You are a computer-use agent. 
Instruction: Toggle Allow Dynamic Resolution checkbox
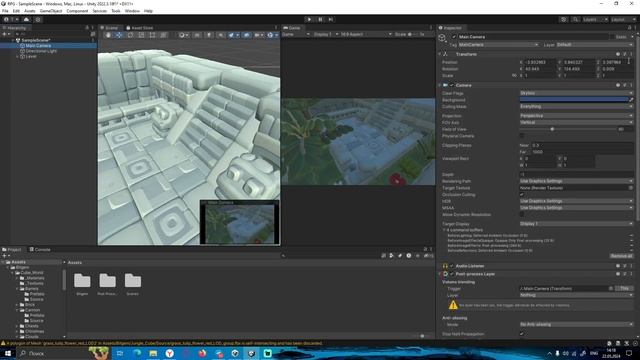click(522, 214)
